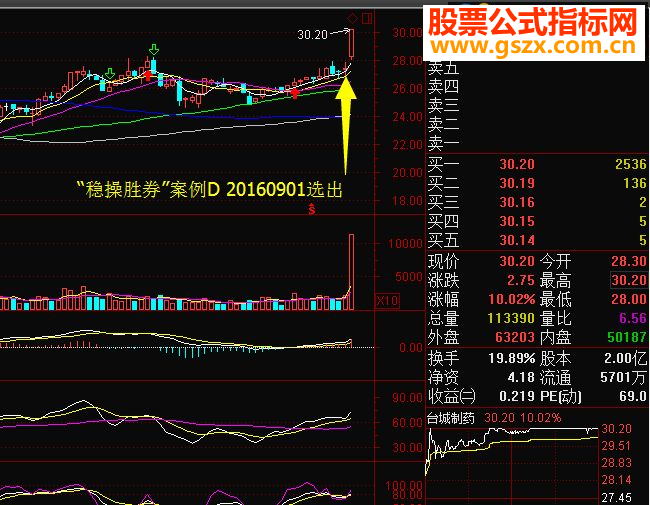Click the red square icon above the price axis
Viewport: 650px width, 505px height.
pos(367,19)
